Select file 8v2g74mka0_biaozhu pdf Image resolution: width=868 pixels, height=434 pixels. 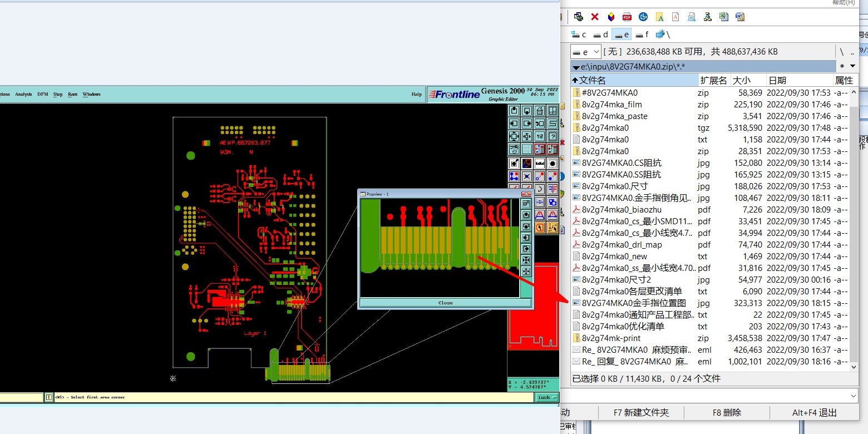pos(710,209)
